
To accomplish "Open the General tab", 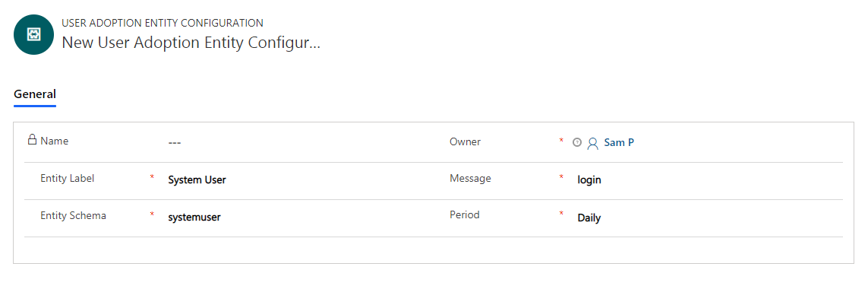I will (x=35, y=94).
